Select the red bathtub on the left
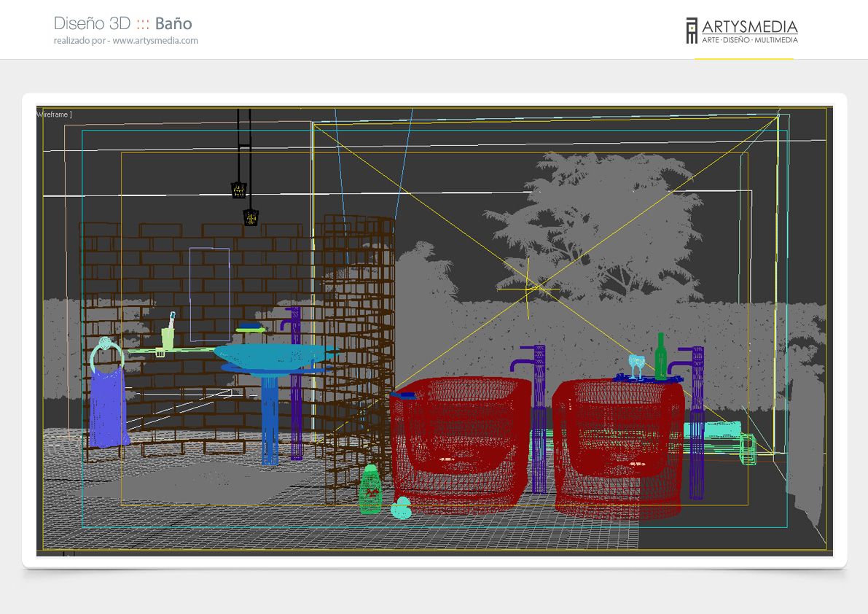This screenshot has height=614, width=868. tap(461, 443)
